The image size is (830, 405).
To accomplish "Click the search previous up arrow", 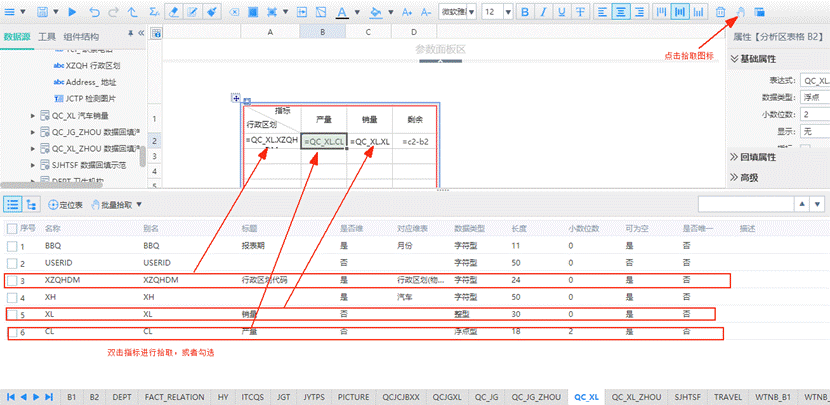I will click(x=802, y=204).
